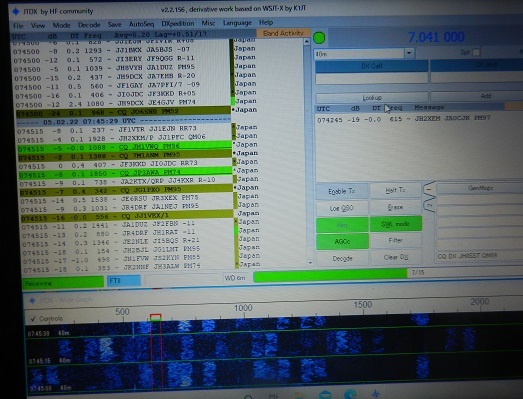Select the CQ JP3AWA PM74 decode line
Image resolution: width=523 pixels, height=399 pixels.
point(125,172)
